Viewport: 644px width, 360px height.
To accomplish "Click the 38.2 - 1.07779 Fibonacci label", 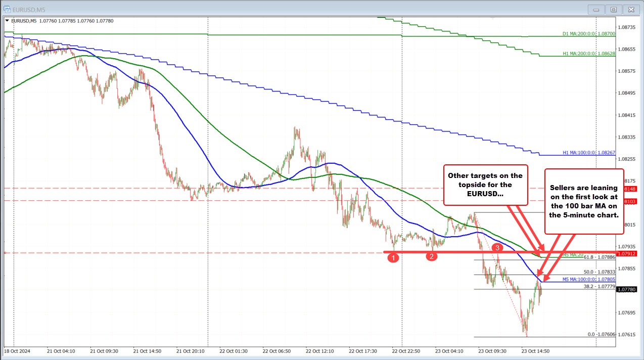I will 599,286.
